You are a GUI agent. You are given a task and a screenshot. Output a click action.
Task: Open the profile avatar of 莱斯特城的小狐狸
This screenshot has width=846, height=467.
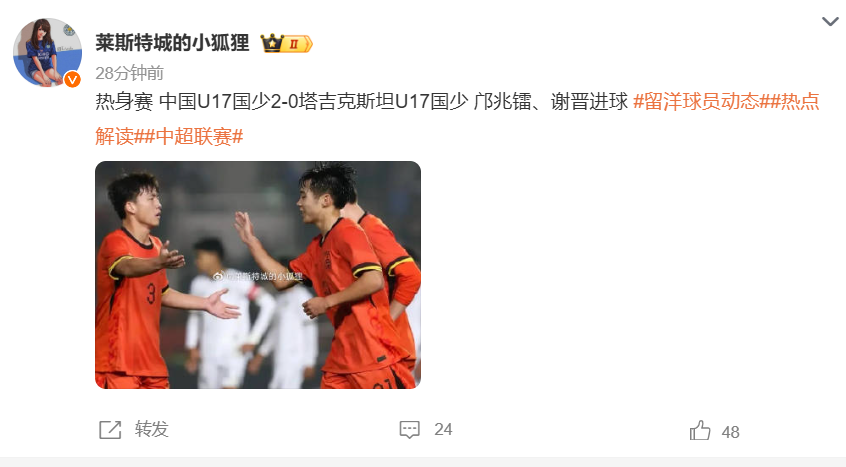47,52
